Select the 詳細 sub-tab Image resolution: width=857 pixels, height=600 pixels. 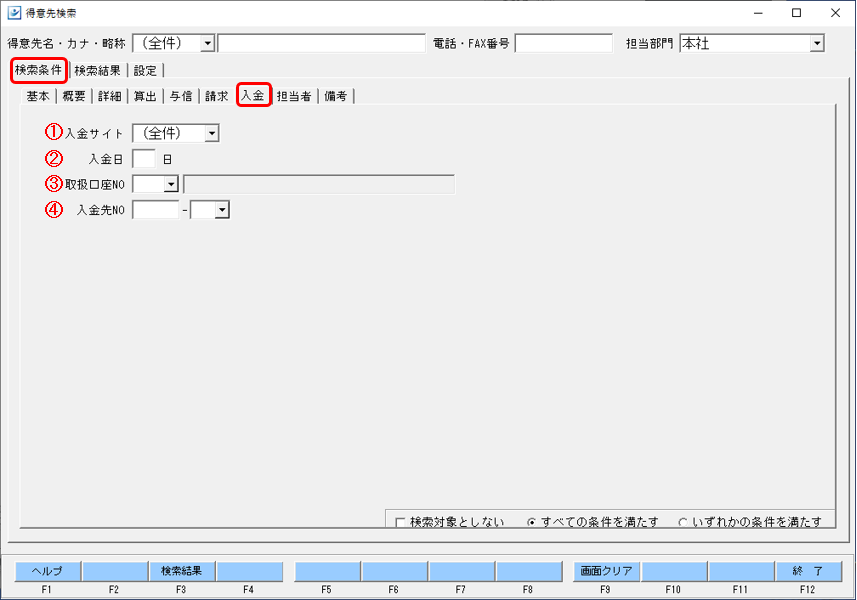click(109, 96)
